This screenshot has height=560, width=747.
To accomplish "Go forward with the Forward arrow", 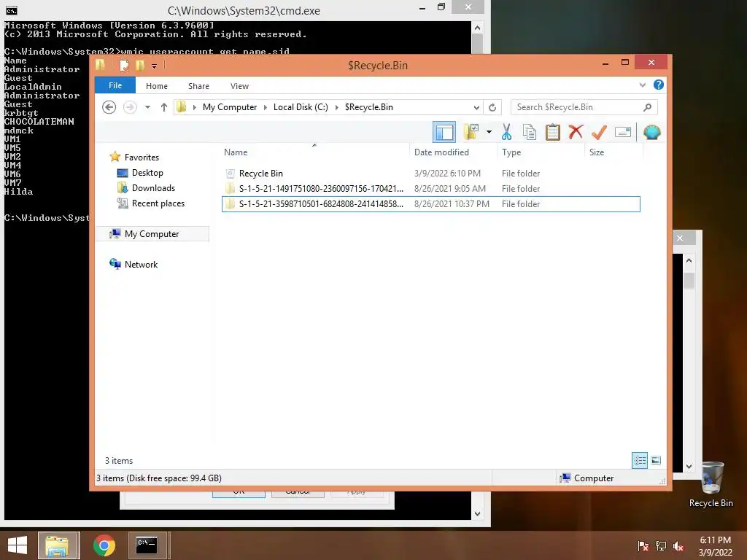I will (130, 107).
